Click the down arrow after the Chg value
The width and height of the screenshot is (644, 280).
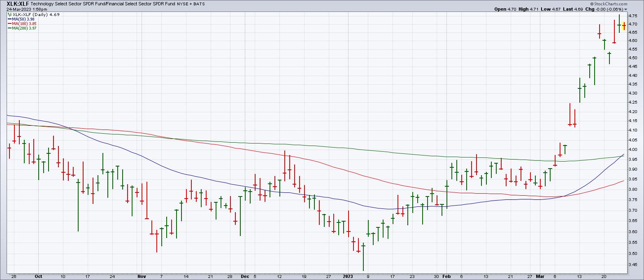click(x=625, y=9)
